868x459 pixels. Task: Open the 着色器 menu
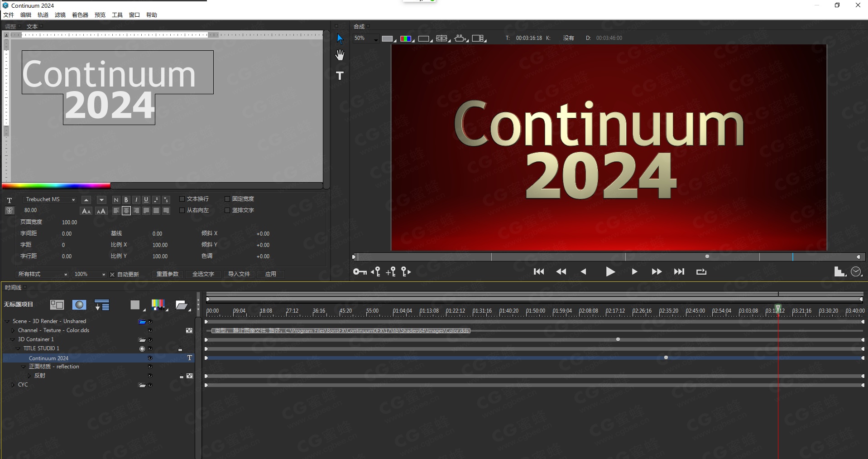80,15
